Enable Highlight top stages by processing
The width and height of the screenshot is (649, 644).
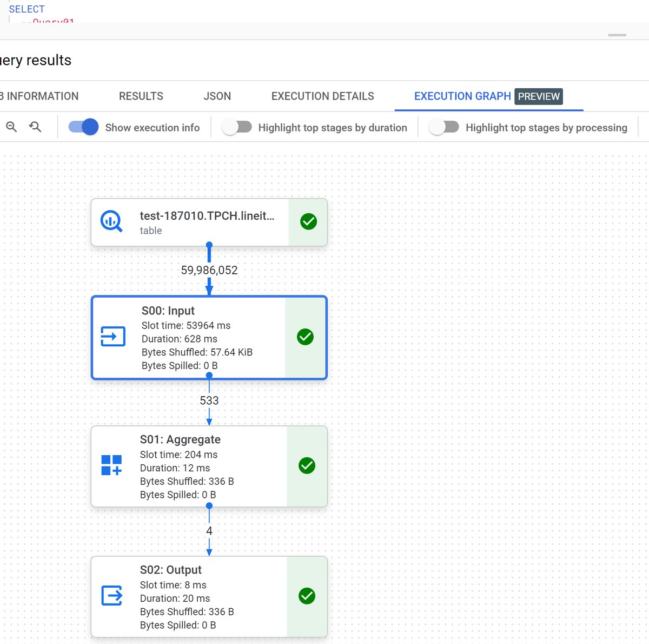(x=444, y=127)
